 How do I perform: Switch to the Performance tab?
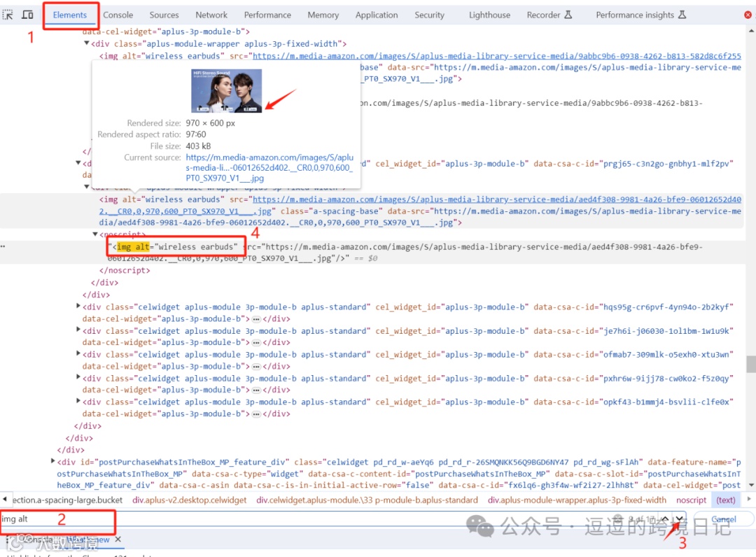[x=267, y=15]
